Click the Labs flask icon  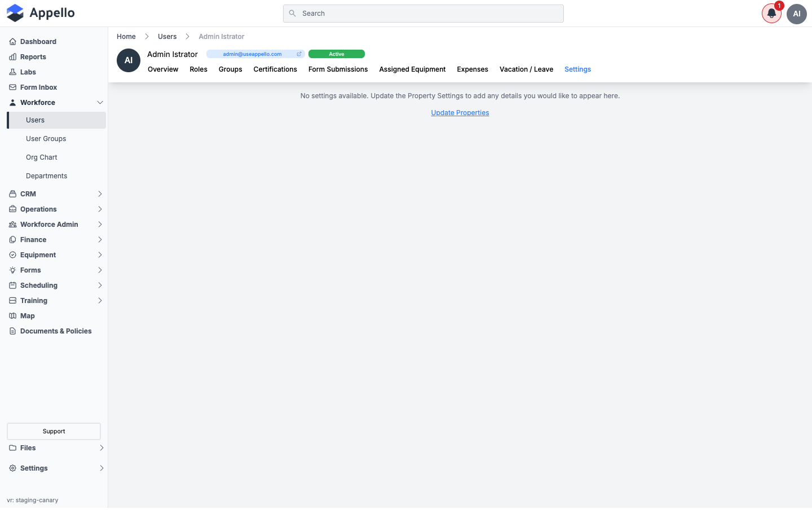tap(12, 72)
